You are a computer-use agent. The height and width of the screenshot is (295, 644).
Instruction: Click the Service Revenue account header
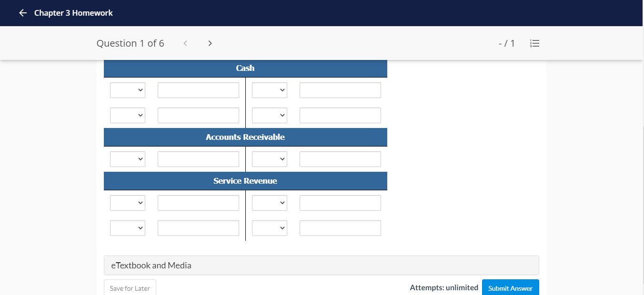coord(245,181)
